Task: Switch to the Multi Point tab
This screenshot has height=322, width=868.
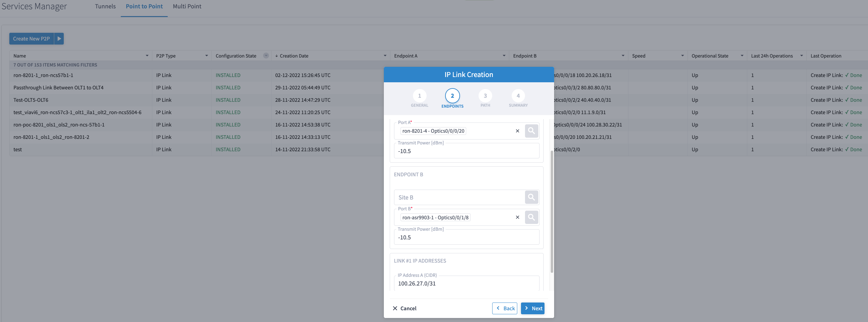Action: tap(187, 6)
